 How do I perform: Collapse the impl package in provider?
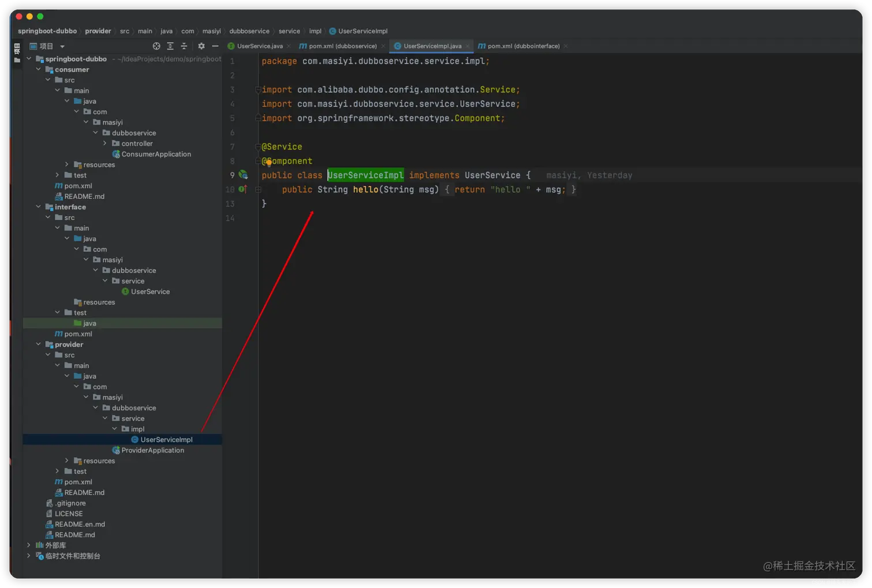tap(115, 428)
